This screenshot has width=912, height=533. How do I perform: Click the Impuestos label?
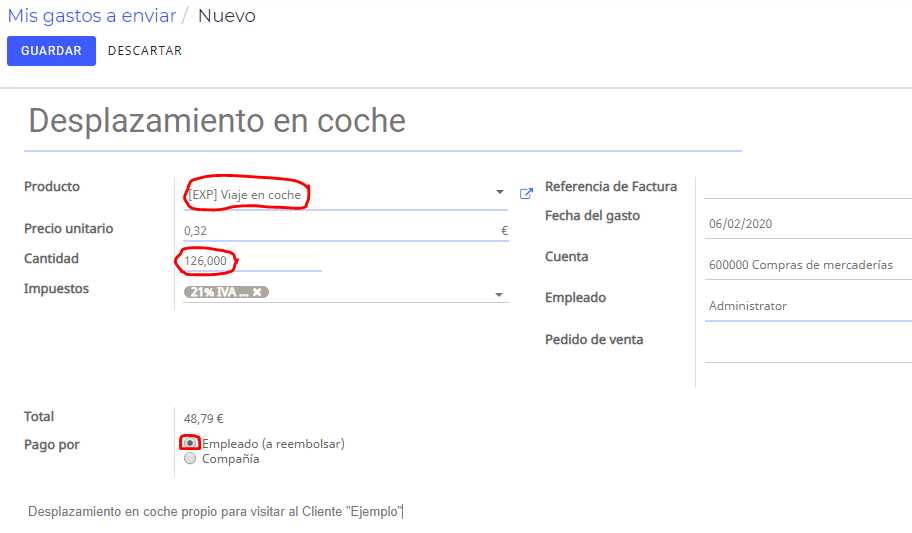click(x=56, y=289)
